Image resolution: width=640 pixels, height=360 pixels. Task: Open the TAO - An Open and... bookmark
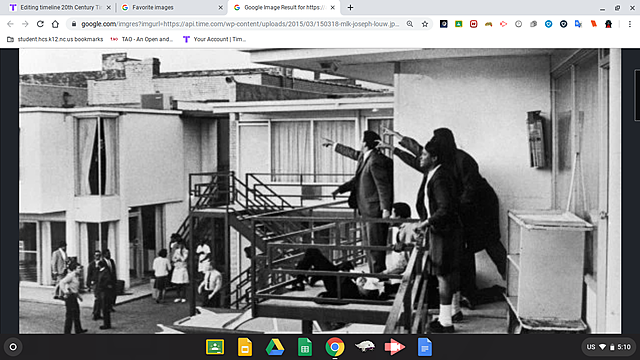(x=142, y=39)
